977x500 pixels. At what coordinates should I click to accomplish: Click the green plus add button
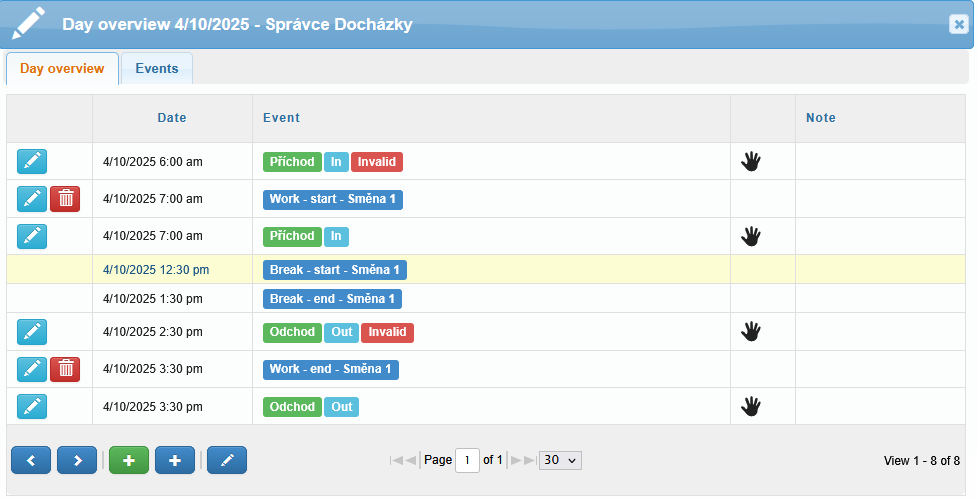pyautogui.click(x=129, y=460)
